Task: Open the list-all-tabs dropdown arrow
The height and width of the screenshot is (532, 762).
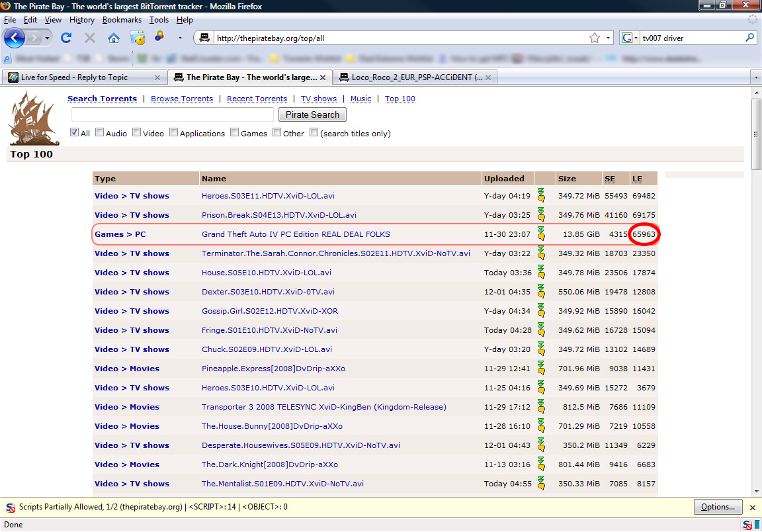Action: point(755,77)
